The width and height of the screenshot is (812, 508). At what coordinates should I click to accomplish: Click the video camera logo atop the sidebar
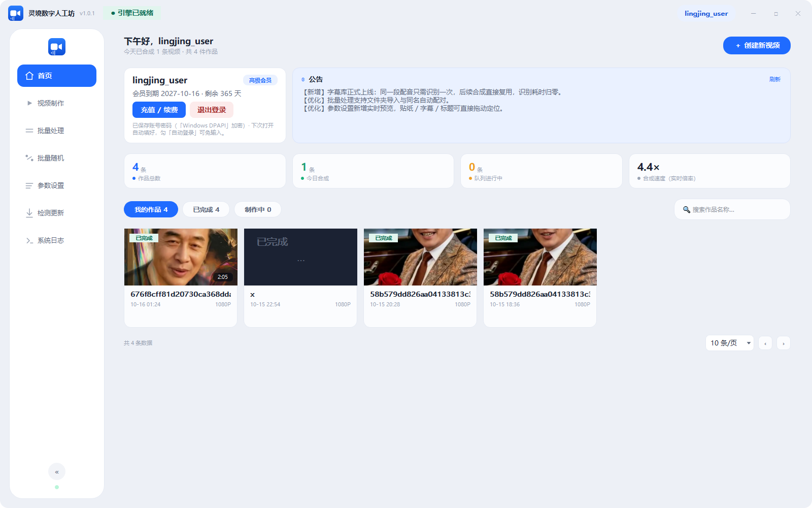click(x=57, y=47)
